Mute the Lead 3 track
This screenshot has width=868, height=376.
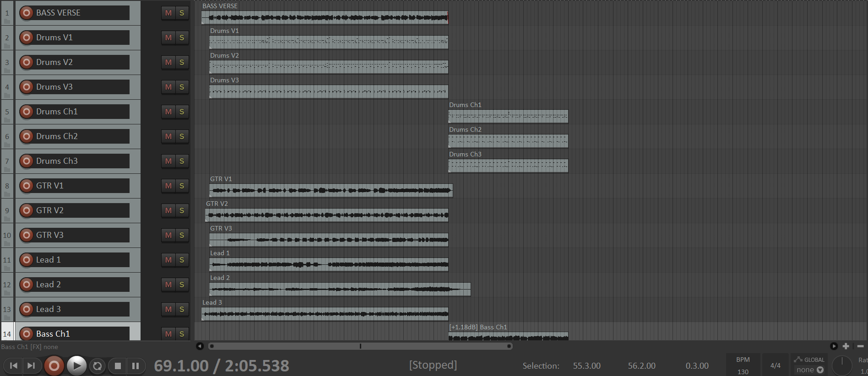point(168,309)
